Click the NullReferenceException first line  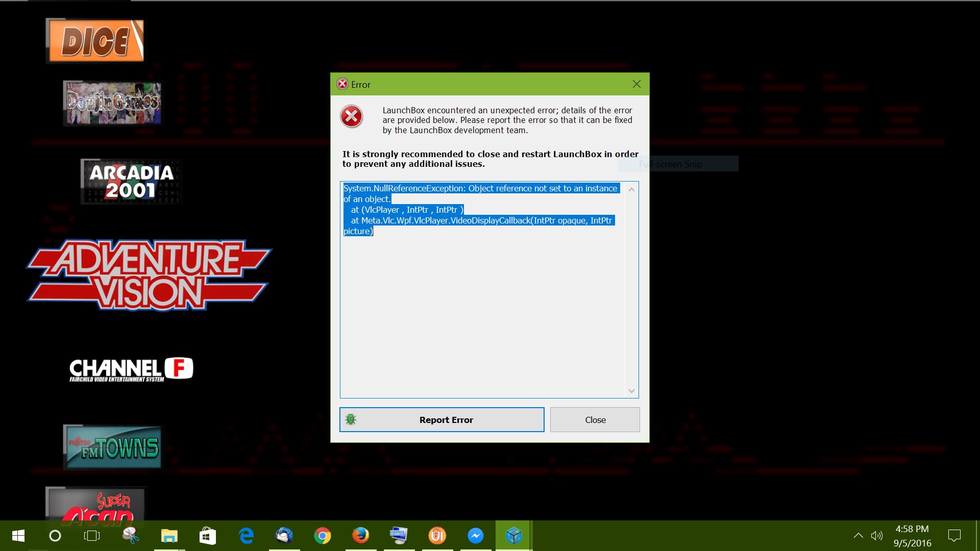480,188
